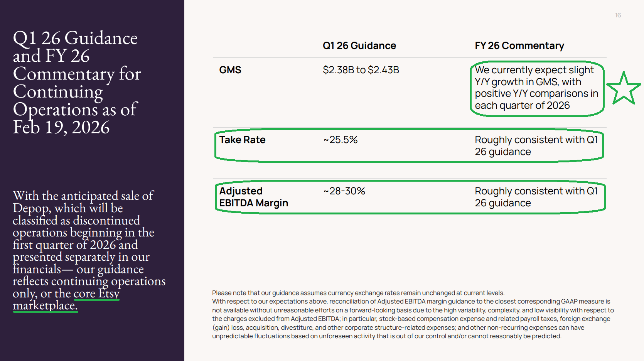Click the GMS row label

[230, 70]
